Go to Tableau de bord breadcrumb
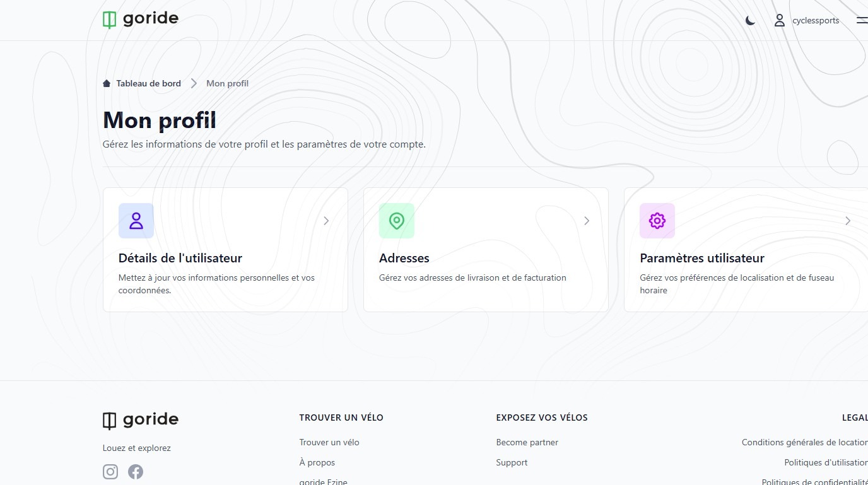 (x=148, y=83)
